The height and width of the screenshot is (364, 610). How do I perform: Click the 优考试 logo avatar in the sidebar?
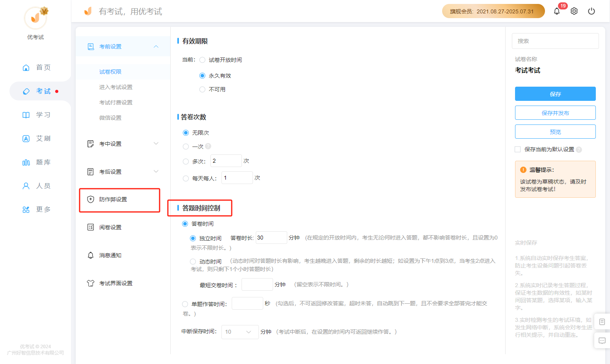(35, 18)
